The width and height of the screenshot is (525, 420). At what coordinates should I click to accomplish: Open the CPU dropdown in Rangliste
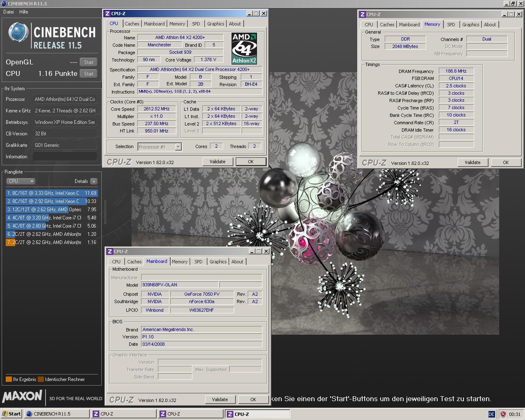[21, 181]
